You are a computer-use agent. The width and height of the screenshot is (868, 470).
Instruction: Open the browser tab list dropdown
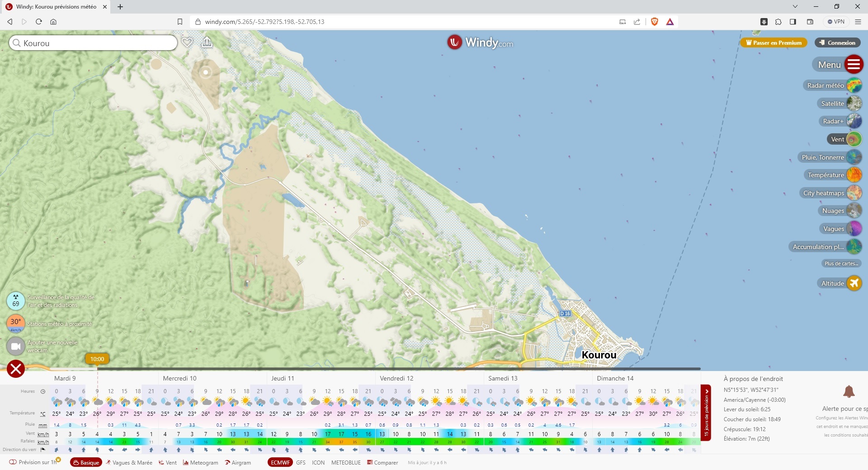(x=795, y=7)
